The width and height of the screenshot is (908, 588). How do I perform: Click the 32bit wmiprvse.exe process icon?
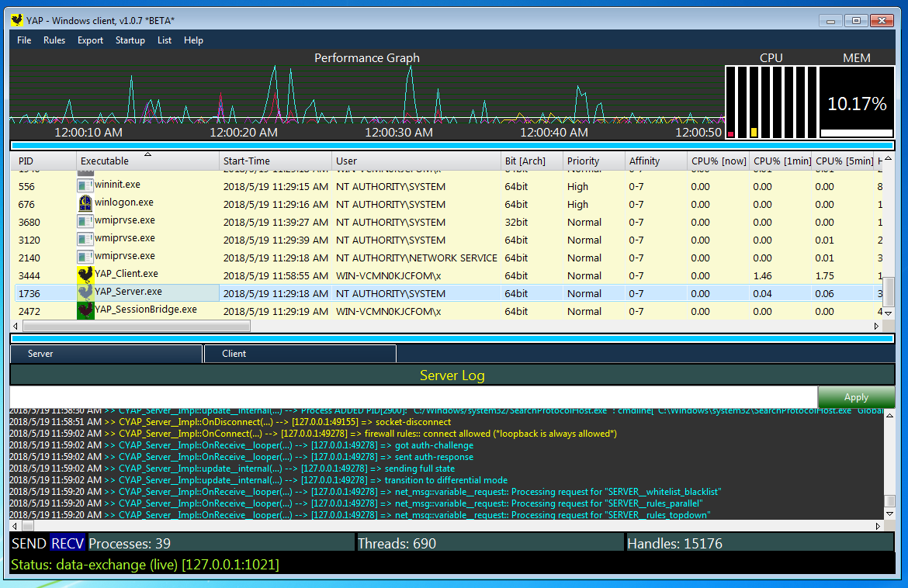(x=85, y=222)
